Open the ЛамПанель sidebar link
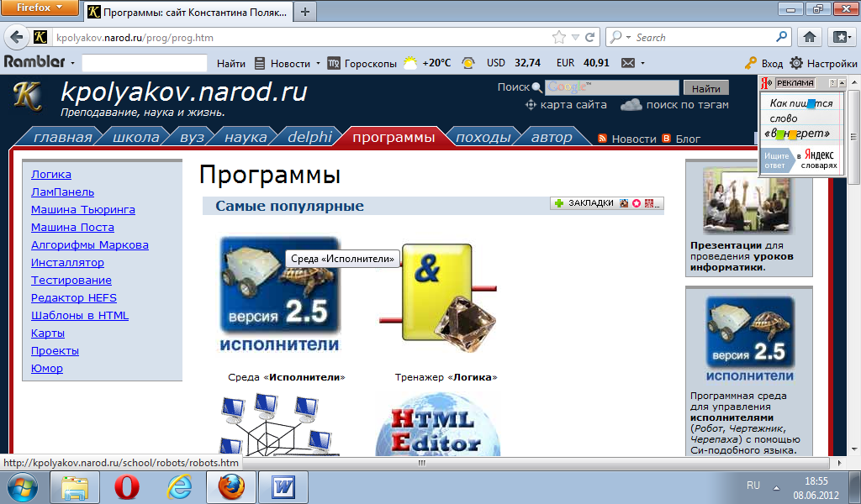This screenshot has height=504, width=861. [62, 192]
